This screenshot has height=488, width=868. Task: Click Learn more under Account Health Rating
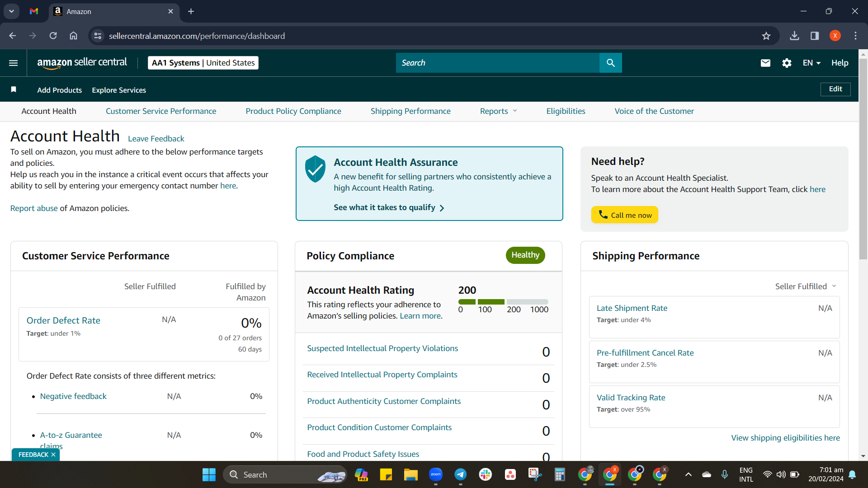coord(420,316)
